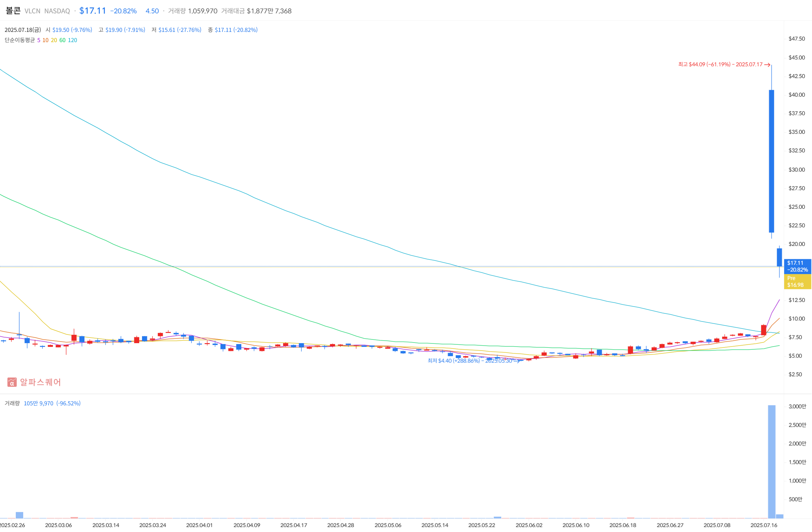Click the 알파스퀘어 watermark text
Screen dimensions: 812x532
pos(40,382)
